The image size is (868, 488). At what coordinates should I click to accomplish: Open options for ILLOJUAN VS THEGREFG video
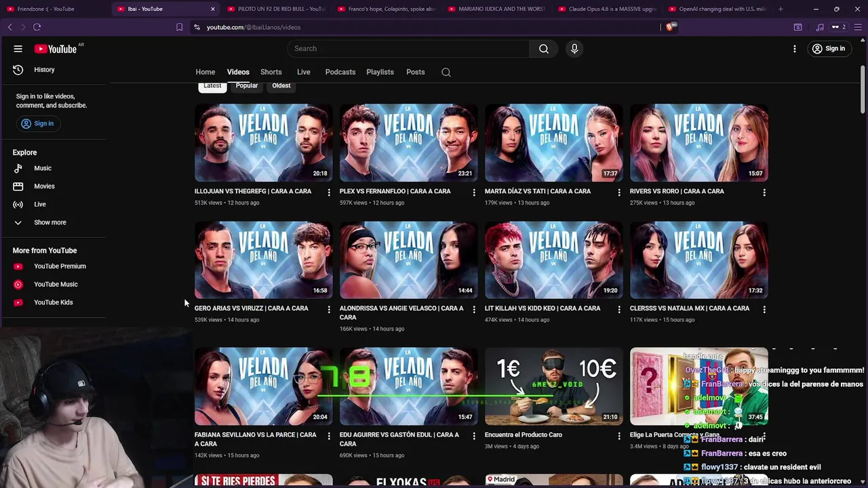click(x=329, y=192)
